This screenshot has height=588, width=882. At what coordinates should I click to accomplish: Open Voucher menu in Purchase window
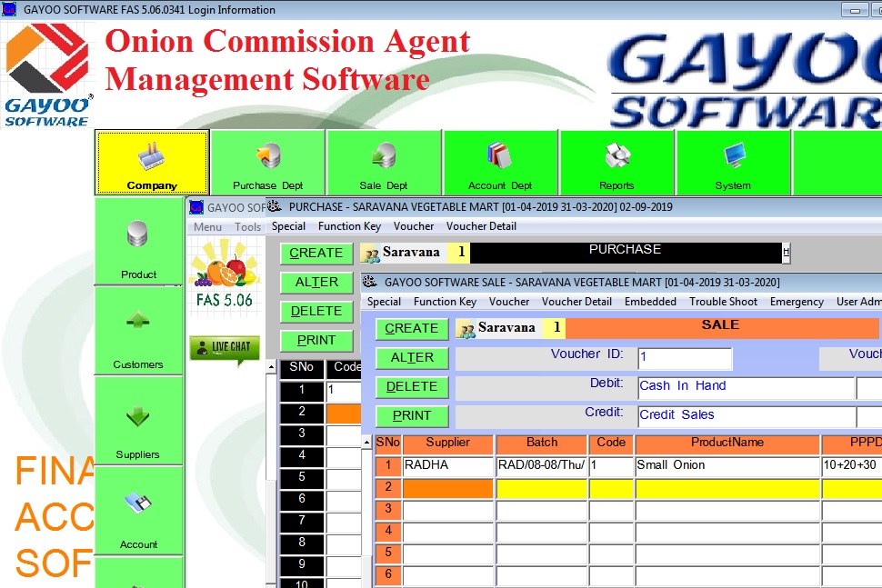(x=414, y=226)
